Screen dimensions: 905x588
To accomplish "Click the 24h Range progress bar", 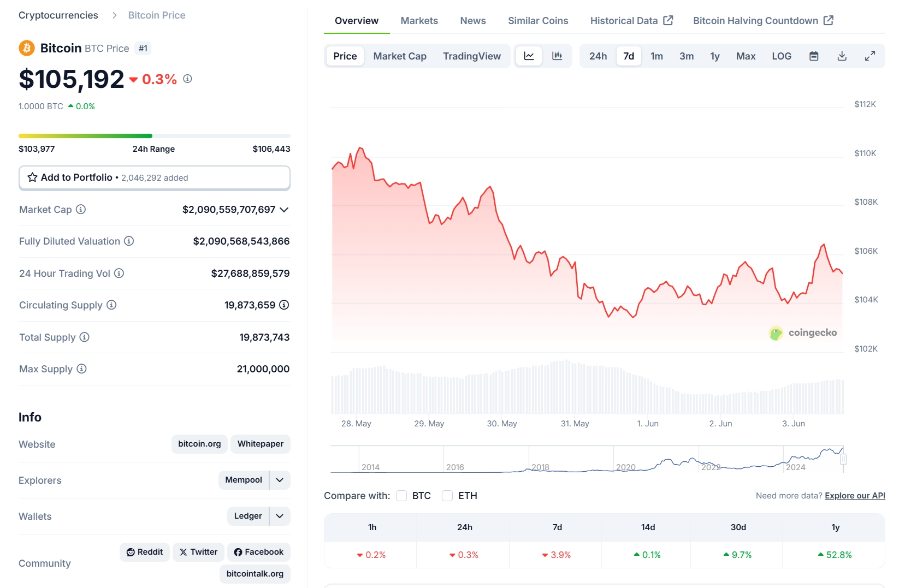I will point(155,136).
